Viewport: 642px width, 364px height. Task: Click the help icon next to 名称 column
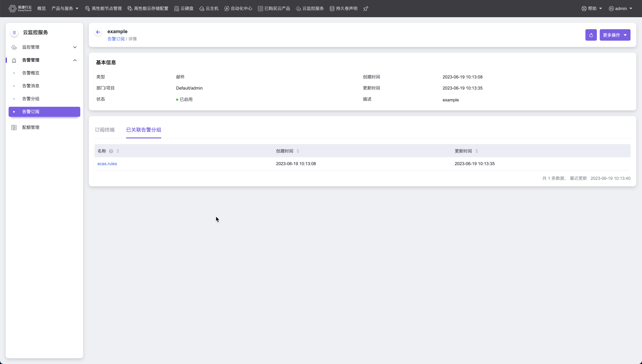tap(111, 151)
